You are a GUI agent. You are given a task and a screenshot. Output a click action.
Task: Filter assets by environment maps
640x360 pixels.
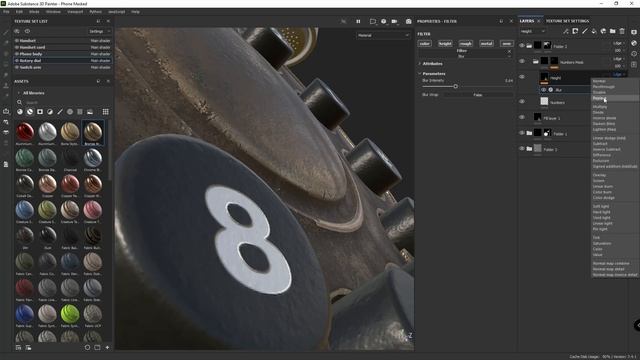(x=90, y=111)
